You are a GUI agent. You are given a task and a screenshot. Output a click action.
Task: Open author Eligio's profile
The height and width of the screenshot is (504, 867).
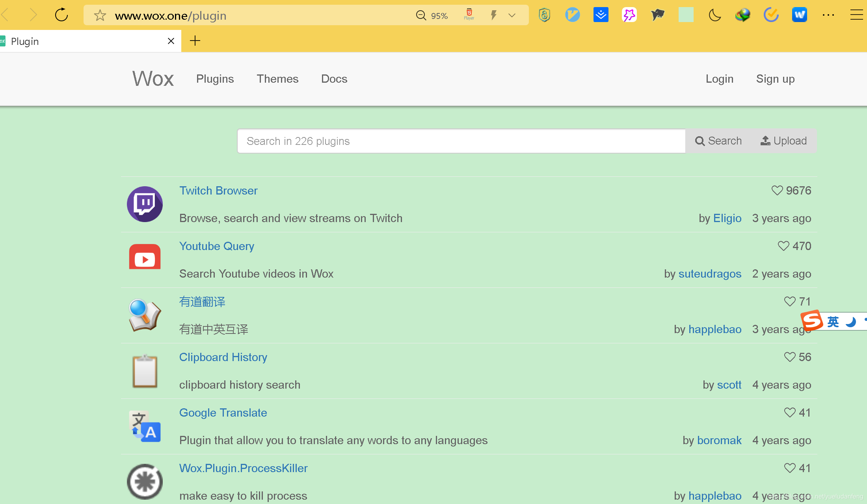(x=727, y=218)
